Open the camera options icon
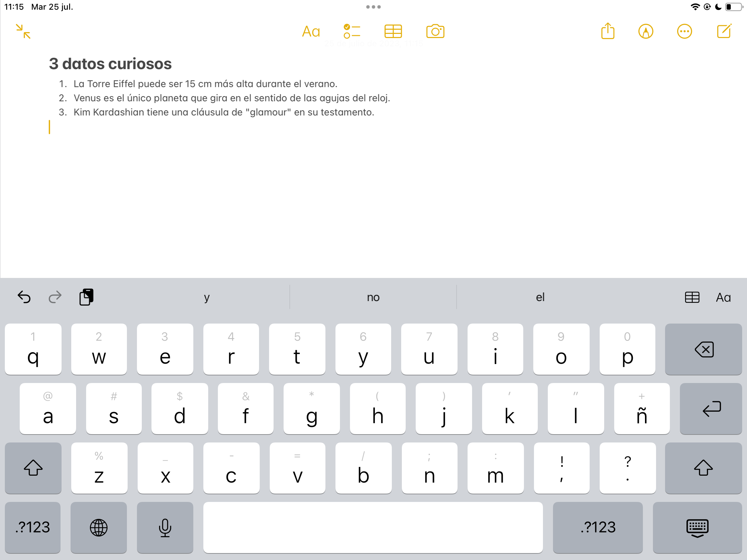 [435, 31]
